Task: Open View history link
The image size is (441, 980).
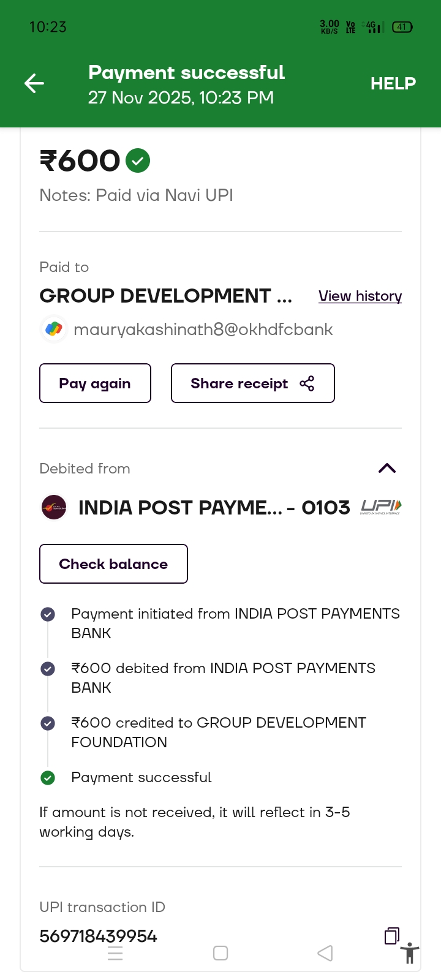Action: (360, 296)
